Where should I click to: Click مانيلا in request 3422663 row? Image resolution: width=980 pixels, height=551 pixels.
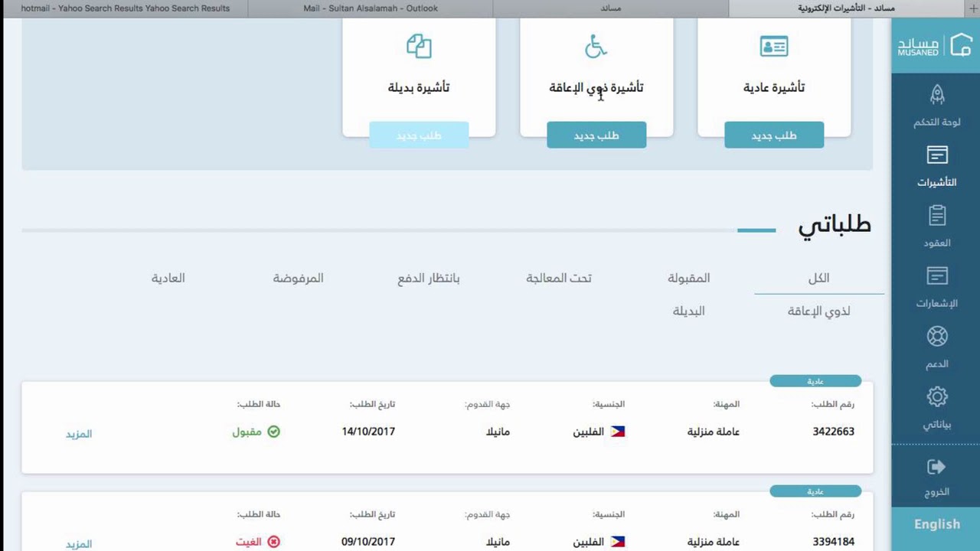(x=498, y=432)
